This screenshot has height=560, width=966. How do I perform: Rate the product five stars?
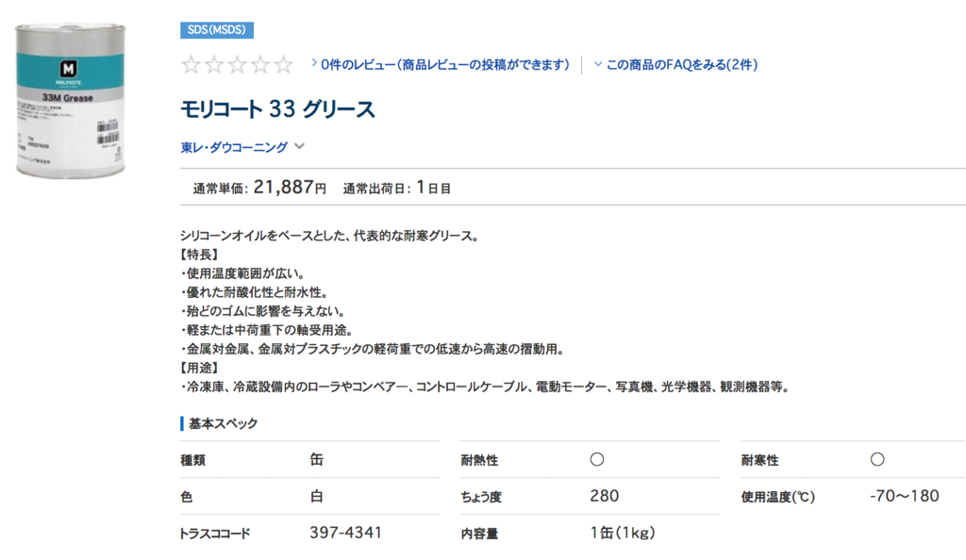pyautogui.click(x=284, y=64)
